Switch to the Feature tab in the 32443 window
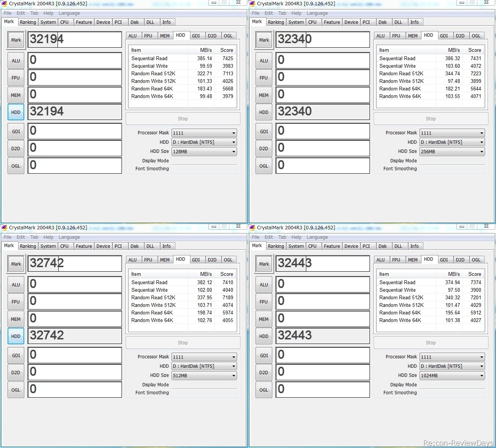 pyautogui.click(x=332, y=246)
